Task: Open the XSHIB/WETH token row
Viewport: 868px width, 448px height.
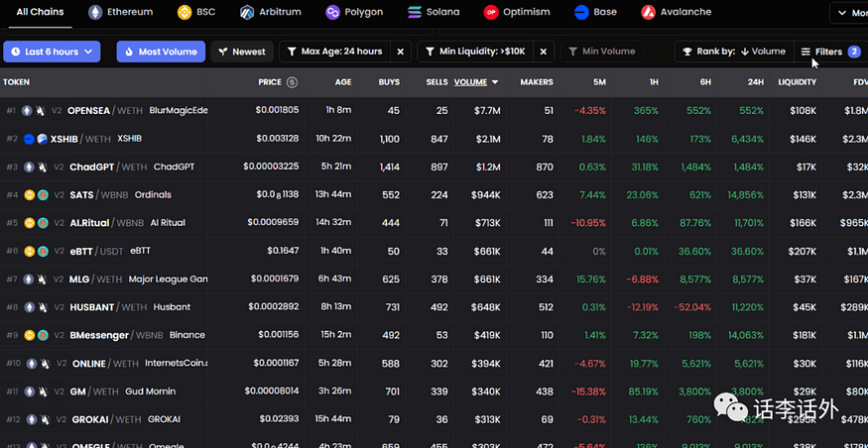Action: coord(434,139)
